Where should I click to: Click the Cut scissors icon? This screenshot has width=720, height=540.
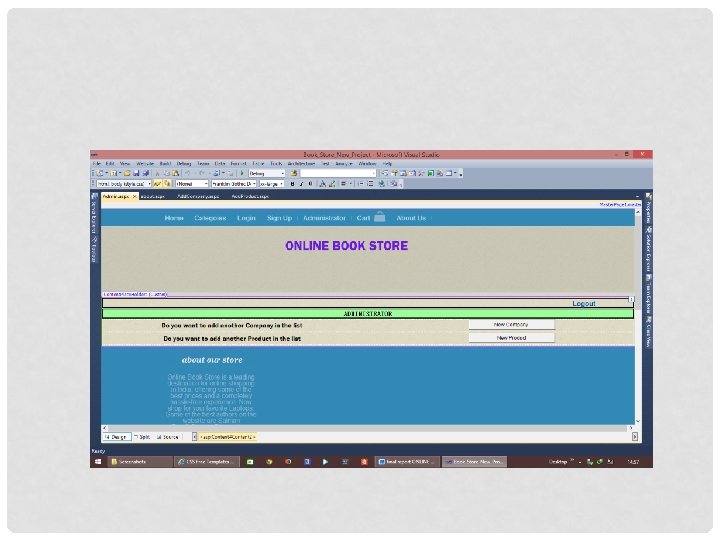[x=157, y=173]
